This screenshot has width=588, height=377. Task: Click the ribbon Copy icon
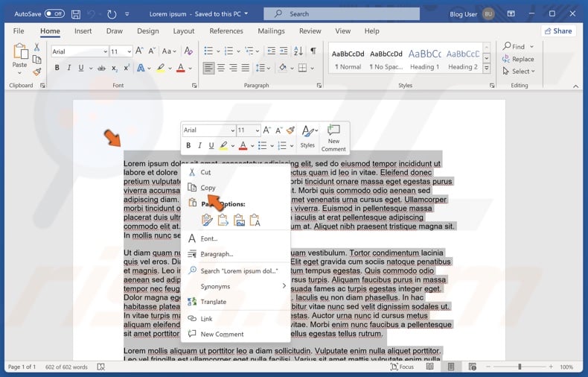36,60
